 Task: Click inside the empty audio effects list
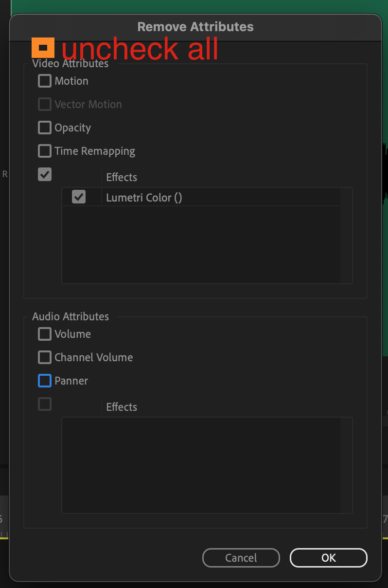click(x=207, y=465)
